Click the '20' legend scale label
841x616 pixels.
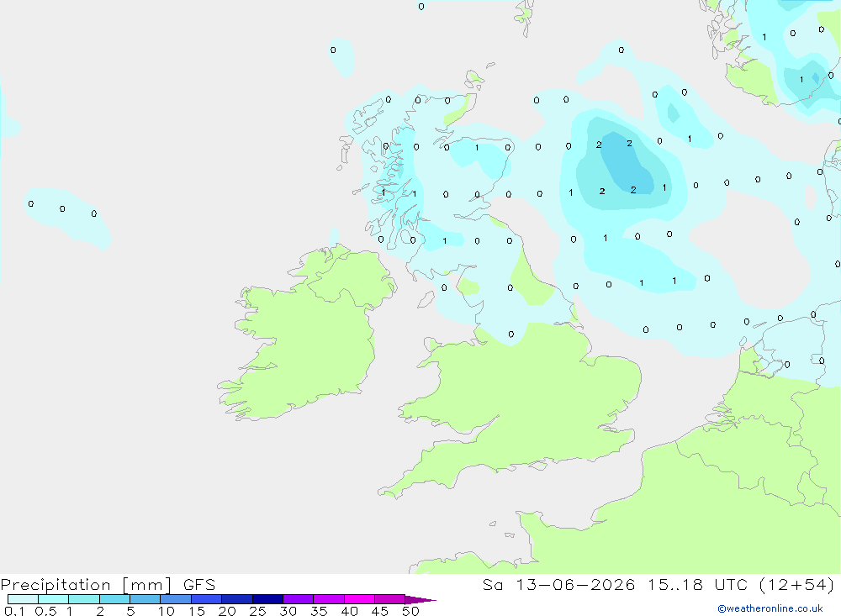[x=227, y=611]
